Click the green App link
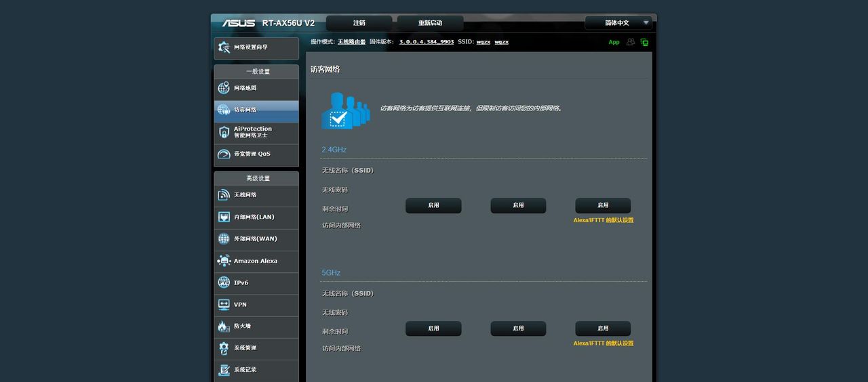Screen dimensions: 868x382 pos(614,42)
